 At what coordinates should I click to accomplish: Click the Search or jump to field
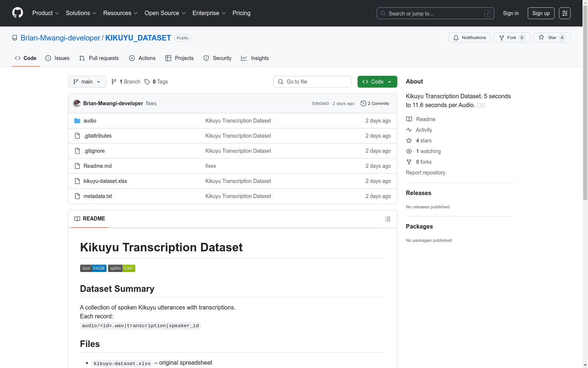click(435, 13)
